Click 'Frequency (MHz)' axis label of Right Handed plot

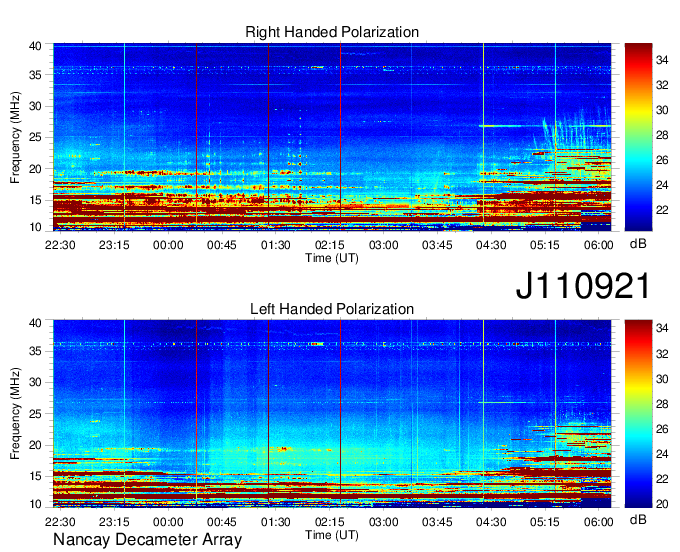point(15,137)
